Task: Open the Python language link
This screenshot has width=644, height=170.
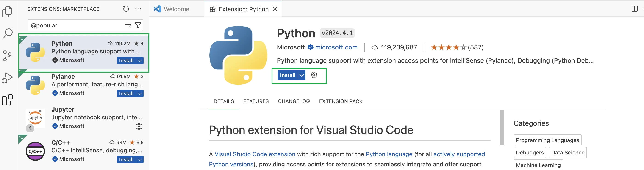Action: pyautogui.click(x=389, y=154)
